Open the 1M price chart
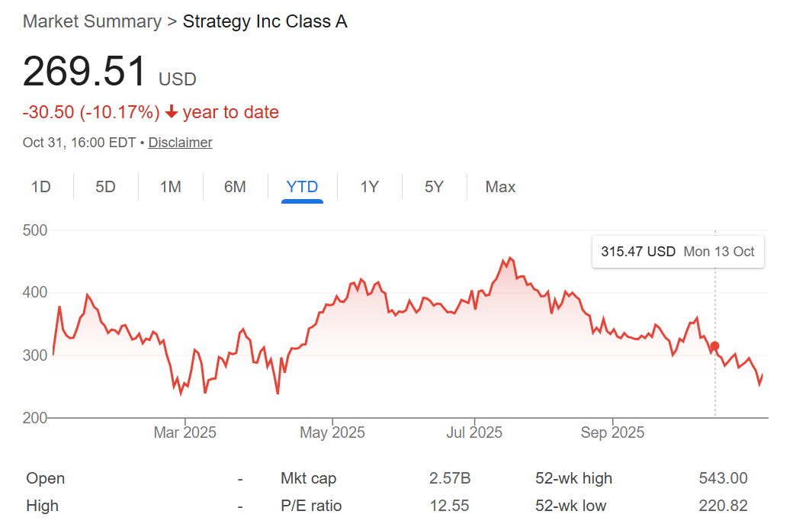Image resolution: width=812 pixels, height=524 pixels. pos(171,186)
